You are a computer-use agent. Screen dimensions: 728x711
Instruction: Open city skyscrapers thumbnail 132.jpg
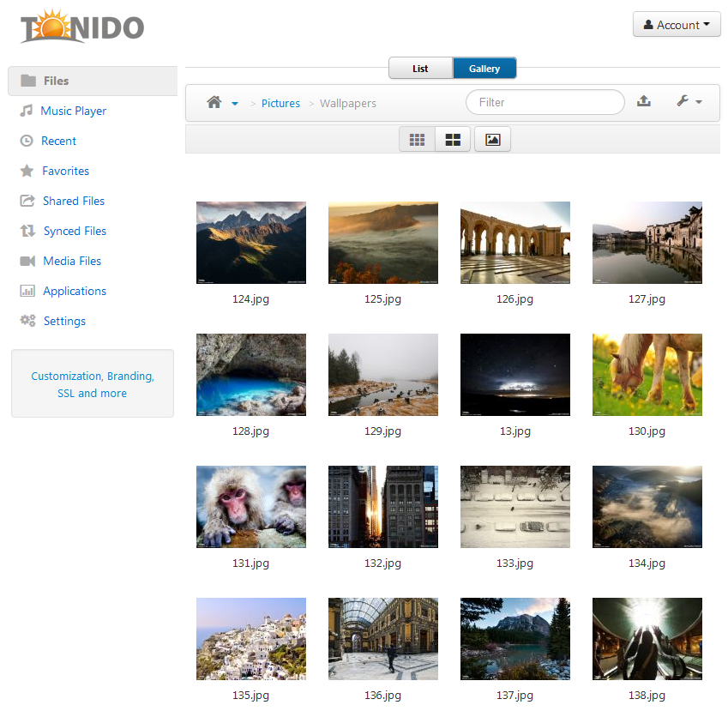[383, 507]
